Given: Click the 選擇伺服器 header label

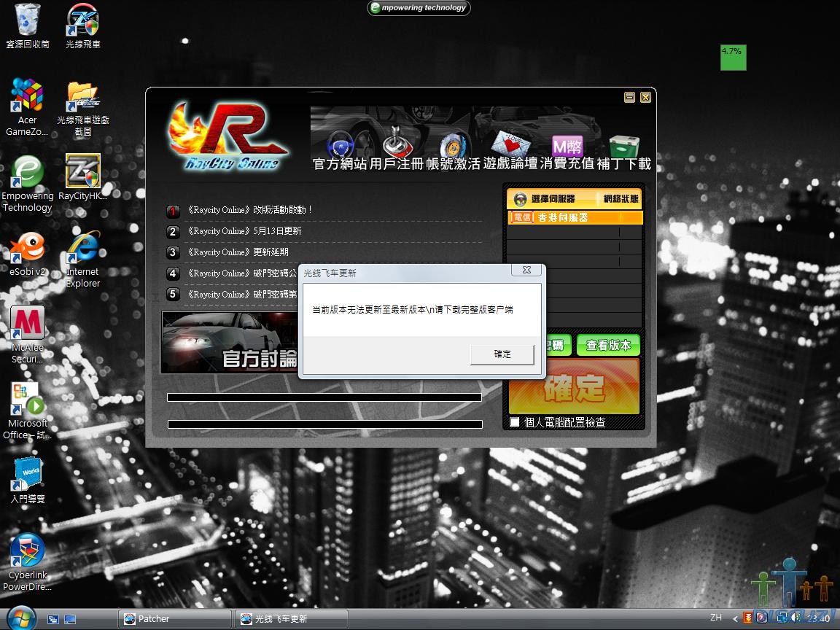Looking at the screenshot, I should coord(553,199).
